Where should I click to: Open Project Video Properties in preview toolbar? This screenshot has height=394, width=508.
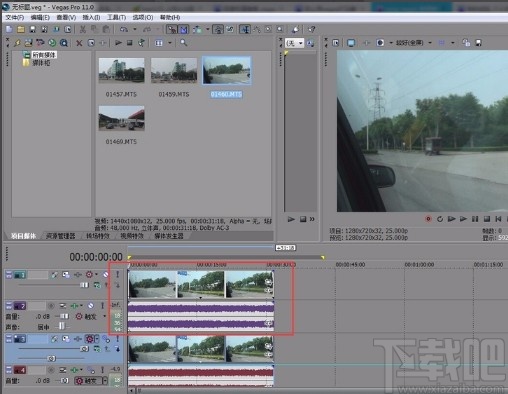point(336,43)
